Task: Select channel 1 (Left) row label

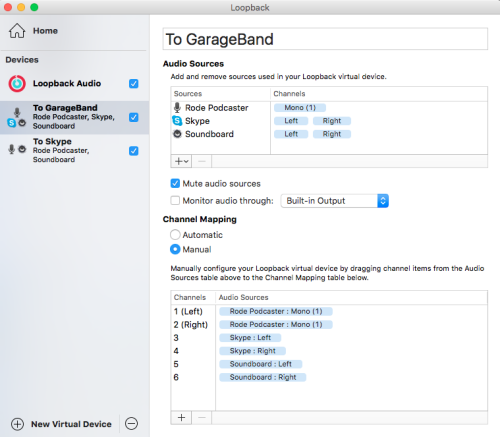Action: 188,311
